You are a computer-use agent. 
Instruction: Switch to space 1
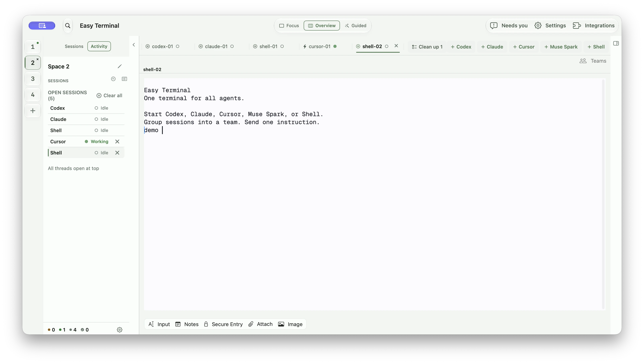[33, 47]
